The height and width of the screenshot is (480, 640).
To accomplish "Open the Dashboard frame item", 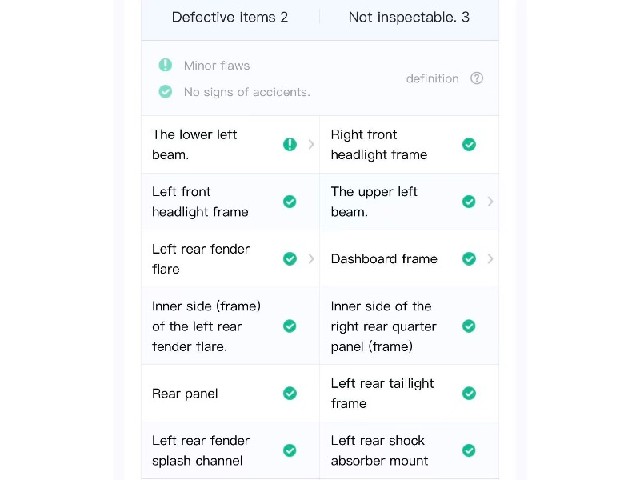I will point(409,259).
